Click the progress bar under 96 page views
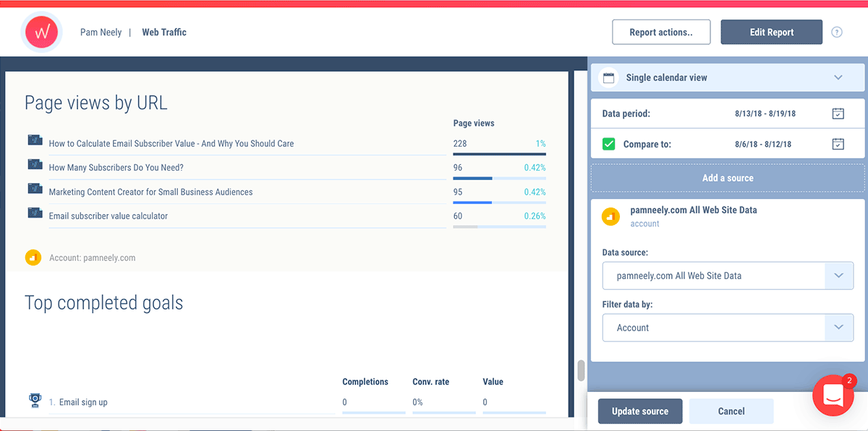This screenshot has width=868, height=431. pyautogui.click(x=500, y=178)
